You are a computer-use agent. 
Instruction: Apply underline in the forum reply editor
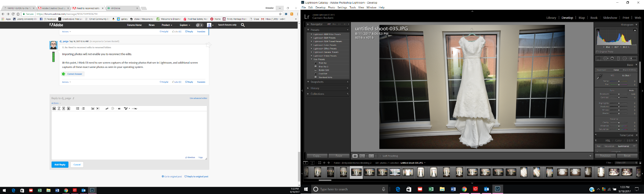(x=63, y=109)
